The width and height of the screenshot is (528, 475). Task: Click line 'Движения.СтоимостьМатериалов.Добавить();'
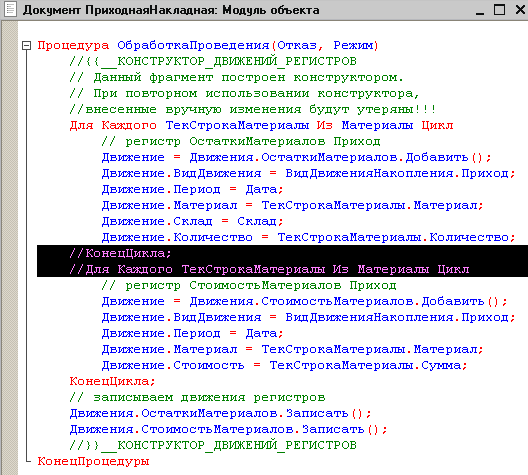click(304, 301)
